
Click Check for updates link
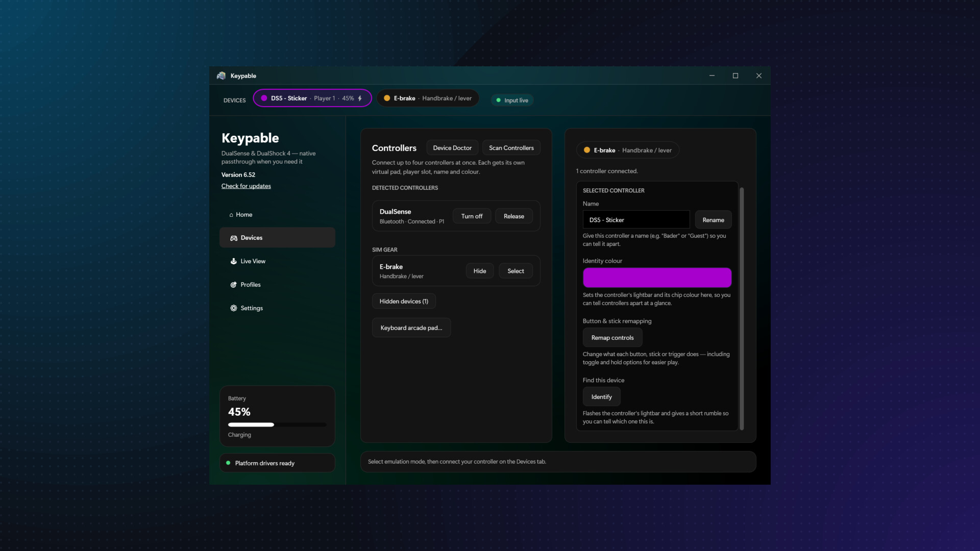pyautogui.click(x=246, y=186)
